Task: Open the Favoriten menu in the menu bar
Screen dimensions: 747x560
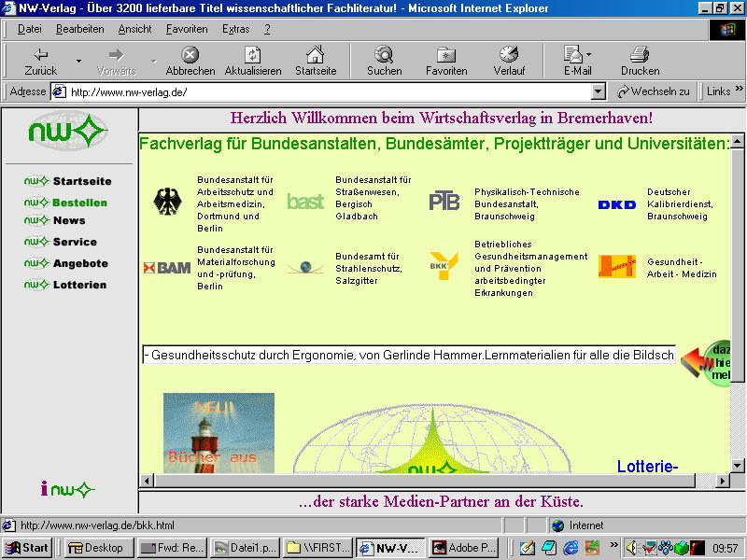Action: 187,29
